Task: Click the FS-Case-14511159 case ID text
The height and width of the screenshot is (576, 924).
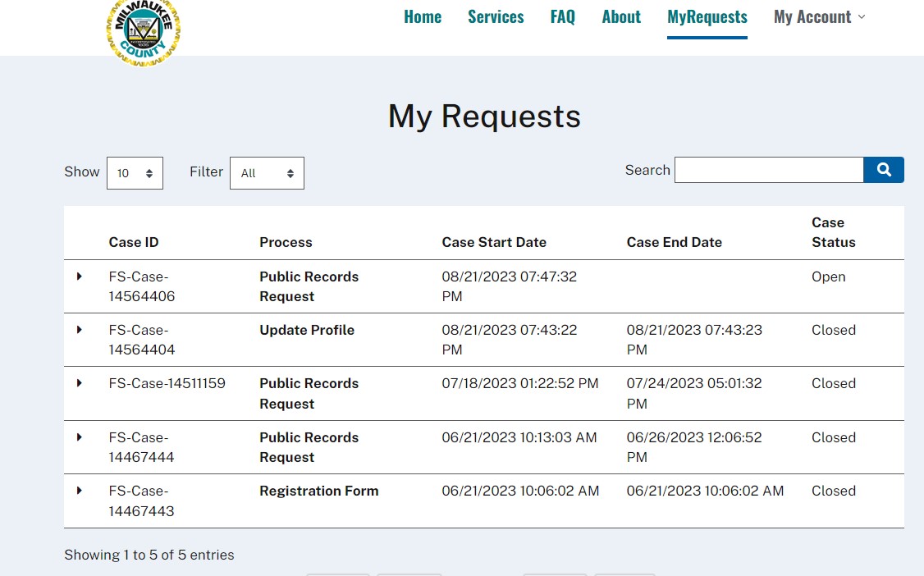Action: point(167,383)
